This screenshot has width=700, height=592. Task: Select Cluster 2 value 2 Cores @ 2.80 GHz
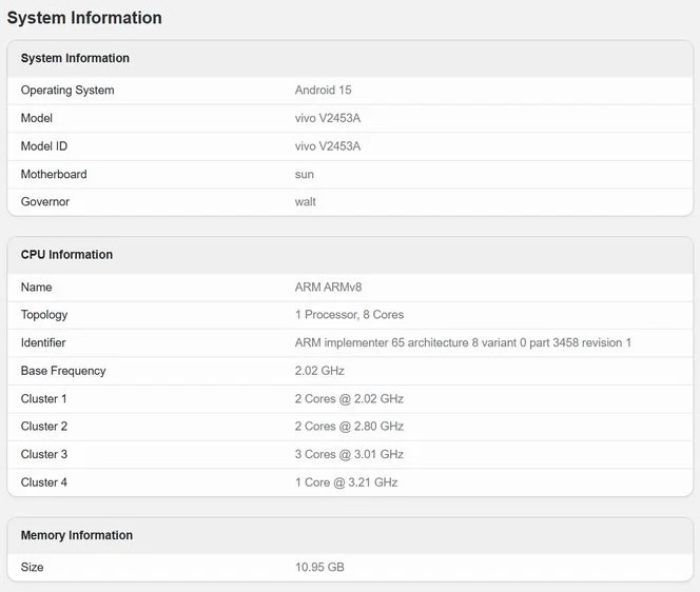[x=349, y=426]
